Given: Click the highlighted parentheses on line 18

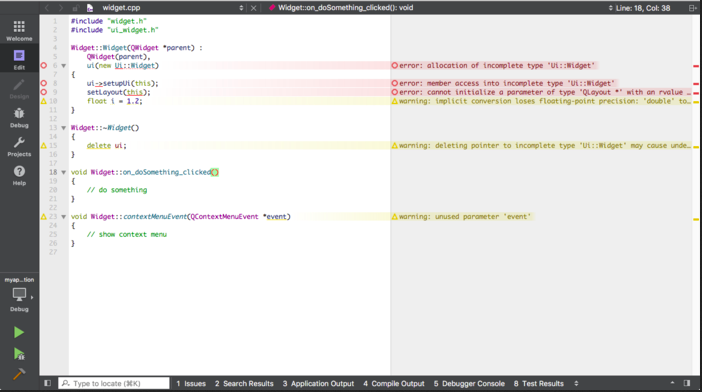Looking at the screenshot, I should click(215, 172).
